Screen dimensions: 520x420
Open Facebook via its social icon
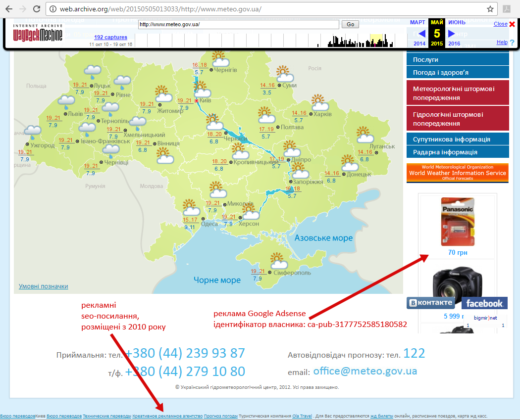[484, 303]
